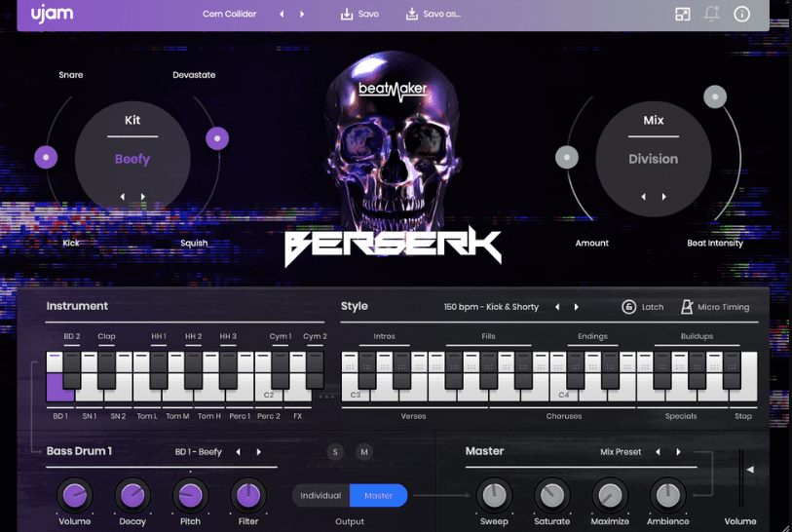Click the Bass Drum Volume knob
792x532 pixels.
75,496
